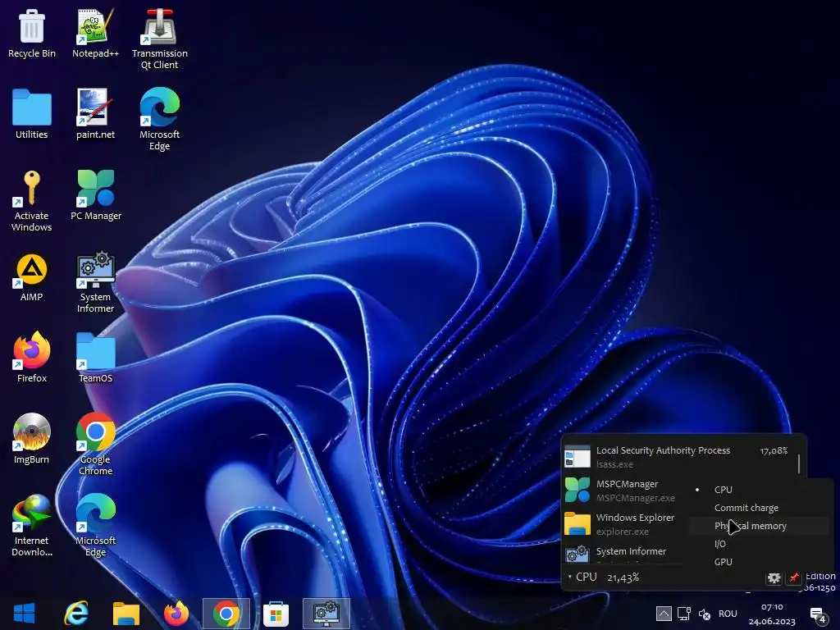Open the TeamOS folder shortcut
Image resolution: width=840 pixels, height=630 pixels.
coord(95,358)
